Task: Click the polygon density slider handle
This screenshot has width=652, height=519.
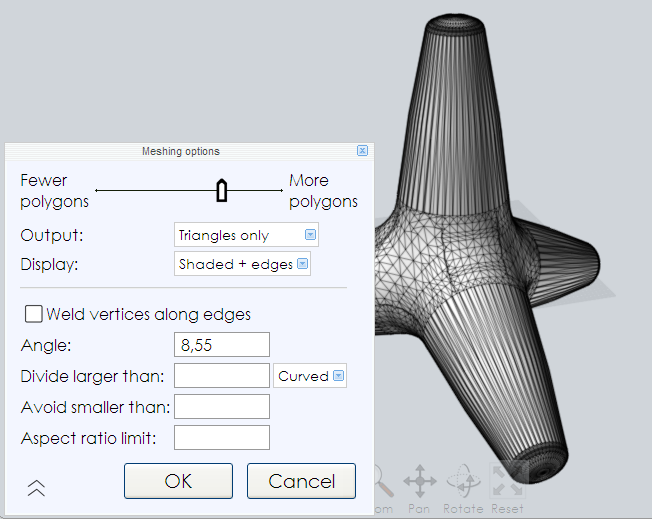Action: [222, 190]
